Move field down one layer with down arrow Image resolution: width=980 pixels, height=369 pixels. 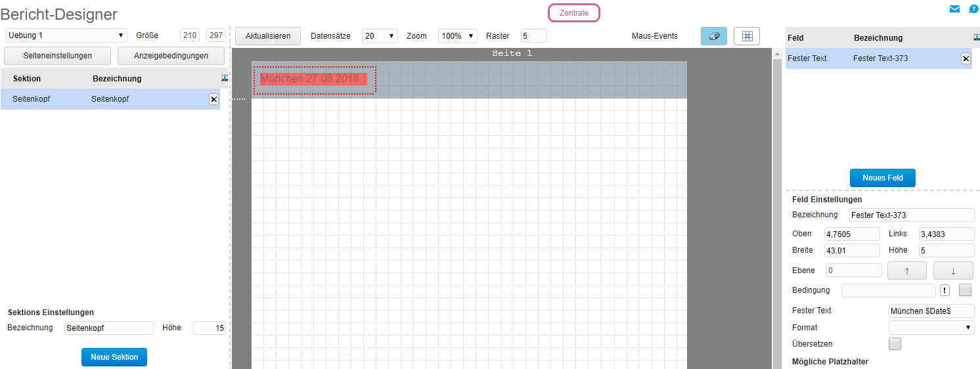953,271
